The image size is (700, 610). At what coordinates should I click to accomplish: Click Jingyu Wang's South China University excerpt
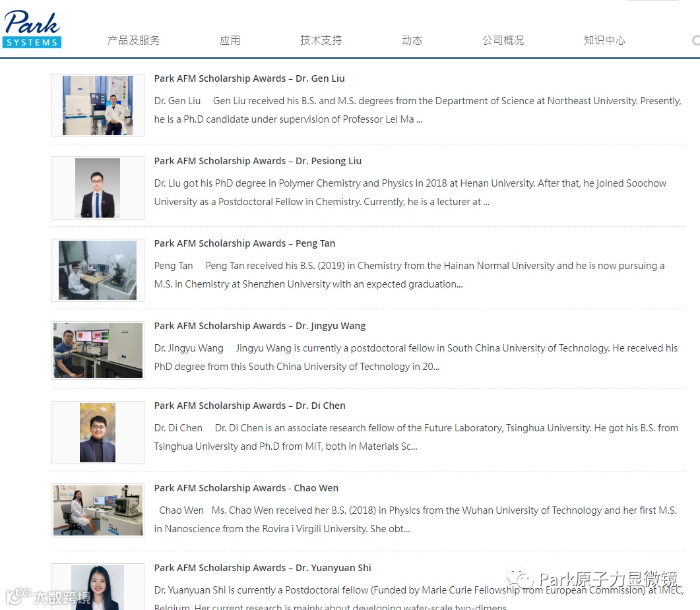point(416,357)
